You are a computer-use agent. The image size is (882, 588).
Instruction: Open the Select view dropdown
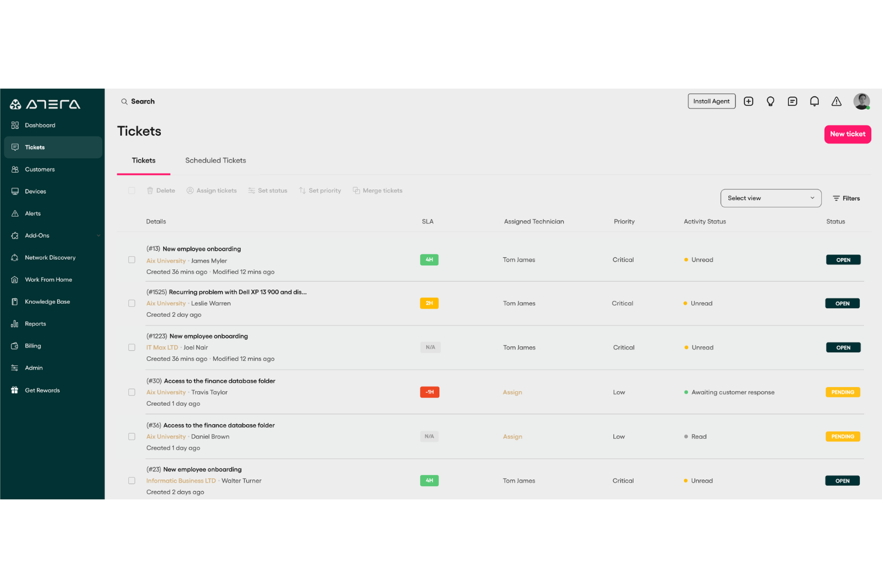pos(771,198)
